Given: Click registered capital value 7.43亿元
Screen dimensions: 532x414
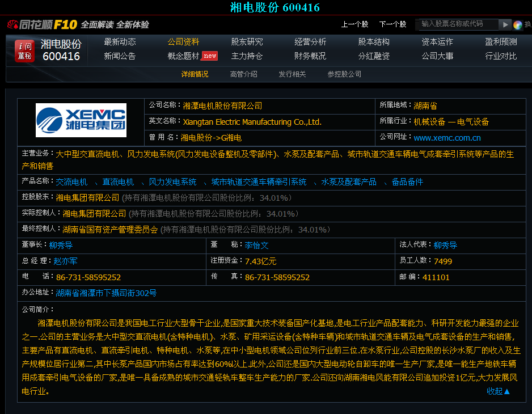Looking at the screenshot, I should tap(260, 261).
